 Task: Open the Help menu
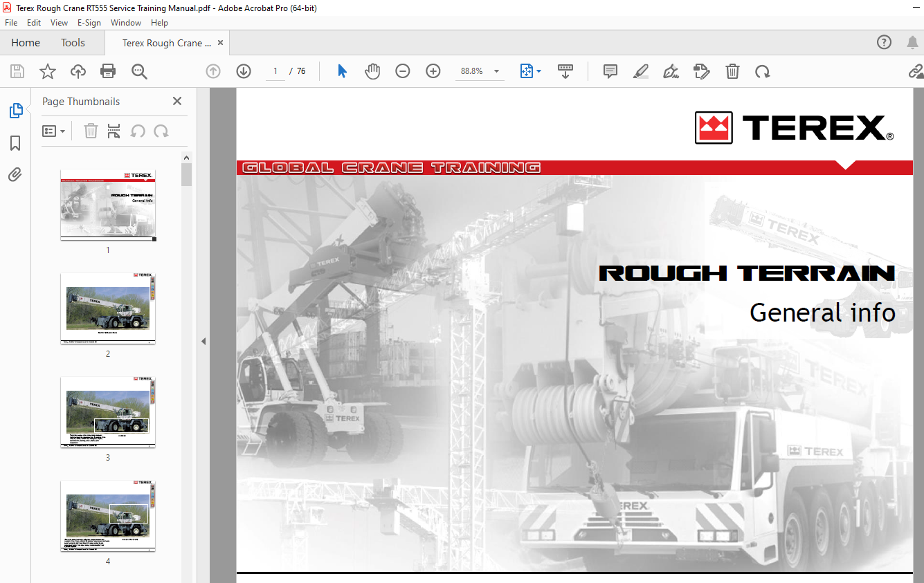[x=159, y=23]
